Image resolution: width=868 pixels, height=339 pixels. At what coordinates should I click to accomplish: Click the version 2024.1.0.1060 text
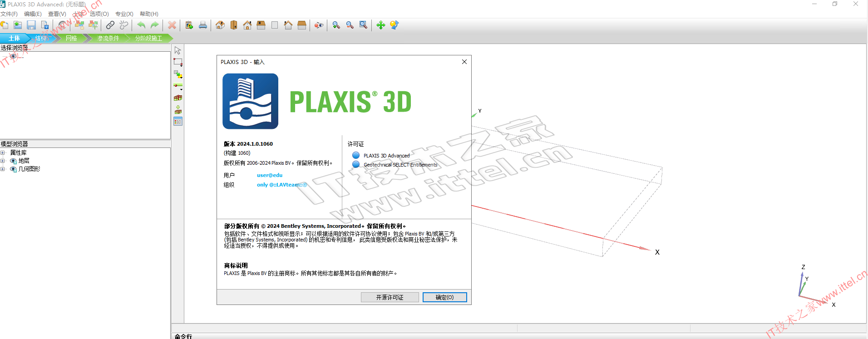(248, 144)
